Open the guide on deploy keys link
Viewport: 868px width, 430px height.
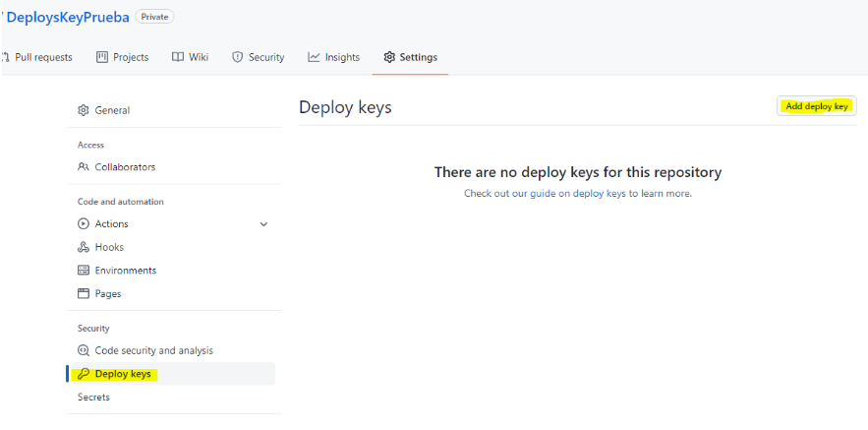click(x=578, y=194)
